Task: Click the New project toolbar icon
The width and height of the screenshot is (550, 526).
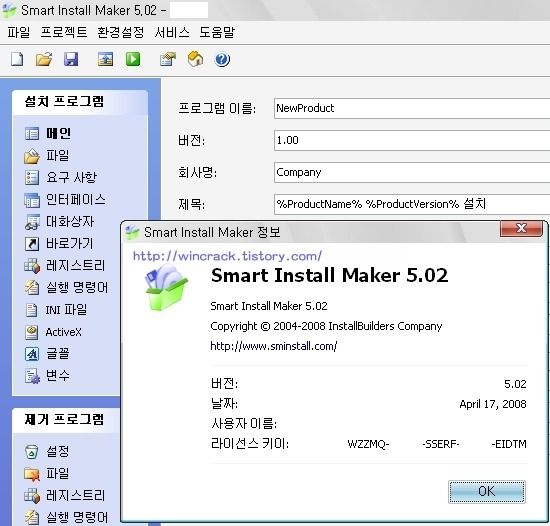Action: (x=17, y=59)
